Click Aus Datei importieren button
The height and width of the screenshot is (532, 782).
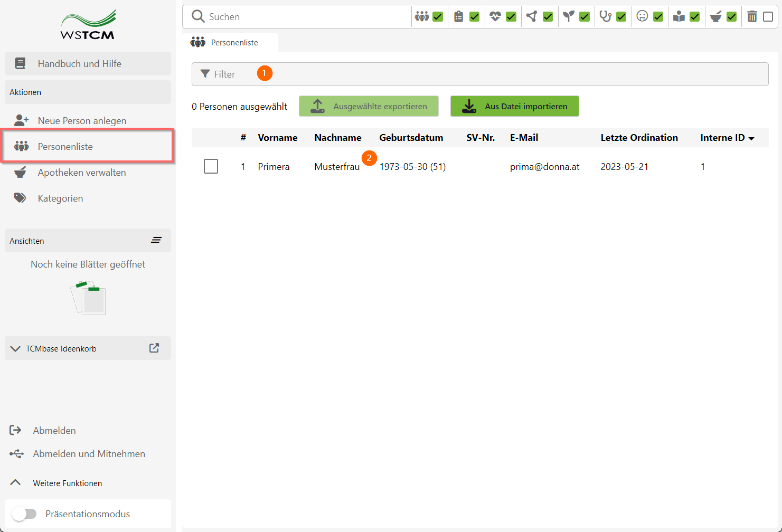coord(514,106)
